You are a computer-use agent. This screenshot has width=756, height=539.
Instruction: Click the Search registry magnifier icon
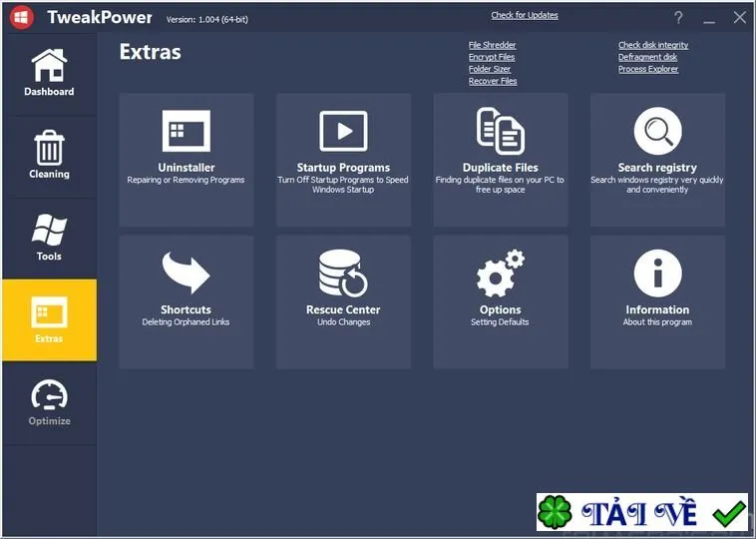[x=657, y=131]
